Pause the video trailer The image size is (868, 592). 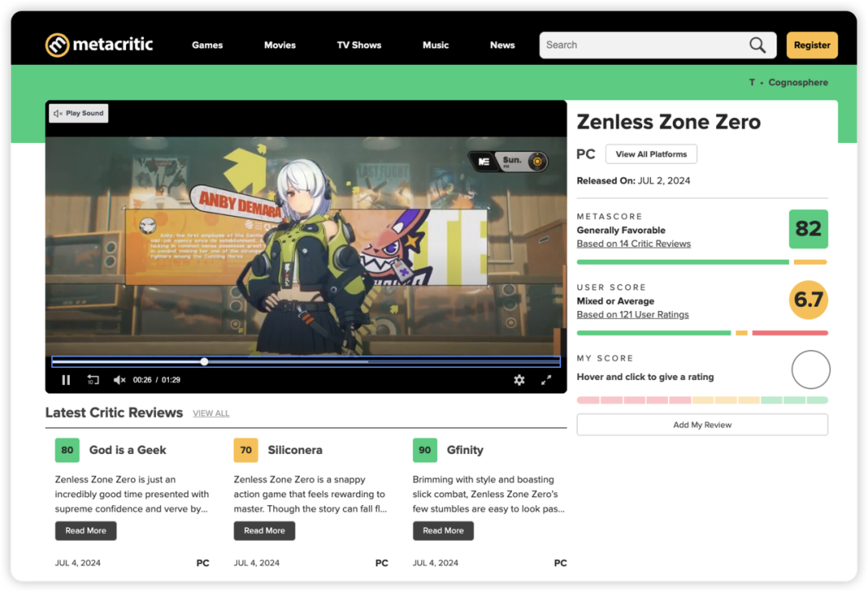coord(66,380)
